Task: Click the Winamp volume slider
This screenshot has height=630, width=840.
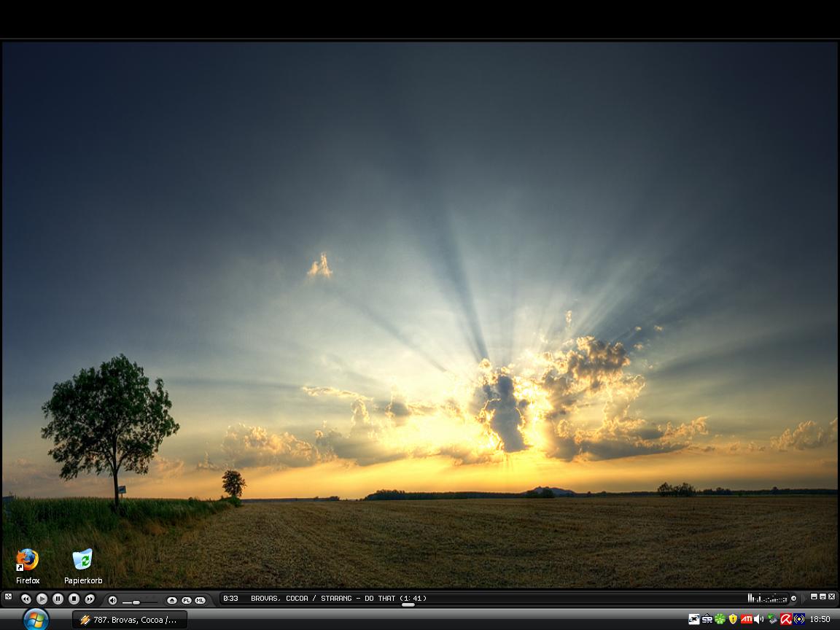Action: [x=136, y=602]
